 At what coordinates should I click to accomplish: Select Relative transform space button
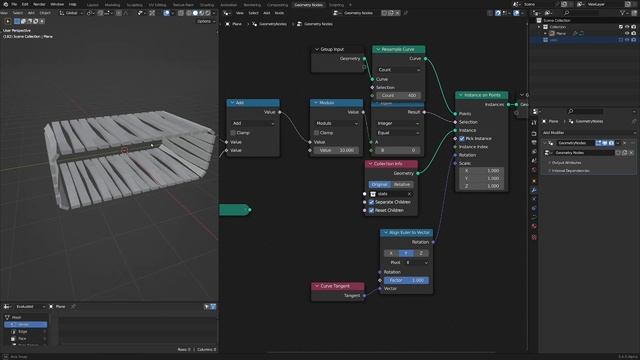[x=402, y=184]
